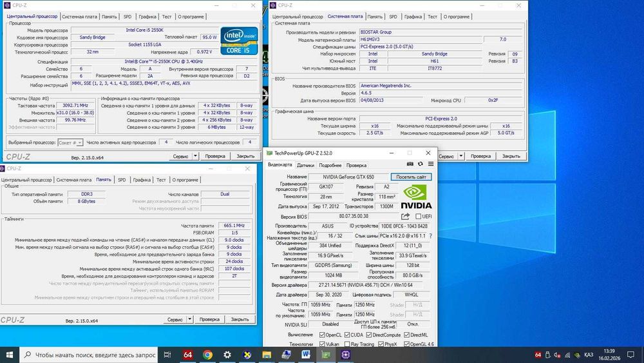Switch to Подробнее tab in GPU-Z
Viewport: 644px width, 363px height.
click(x=330, y=165)
